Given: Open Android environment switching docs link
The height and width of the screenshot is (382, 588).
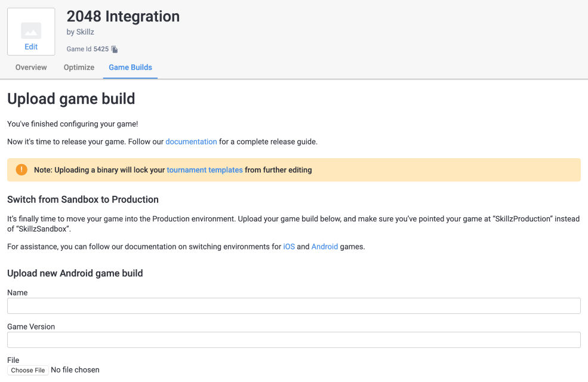Looking at the screenshot, I should point(324,247).
